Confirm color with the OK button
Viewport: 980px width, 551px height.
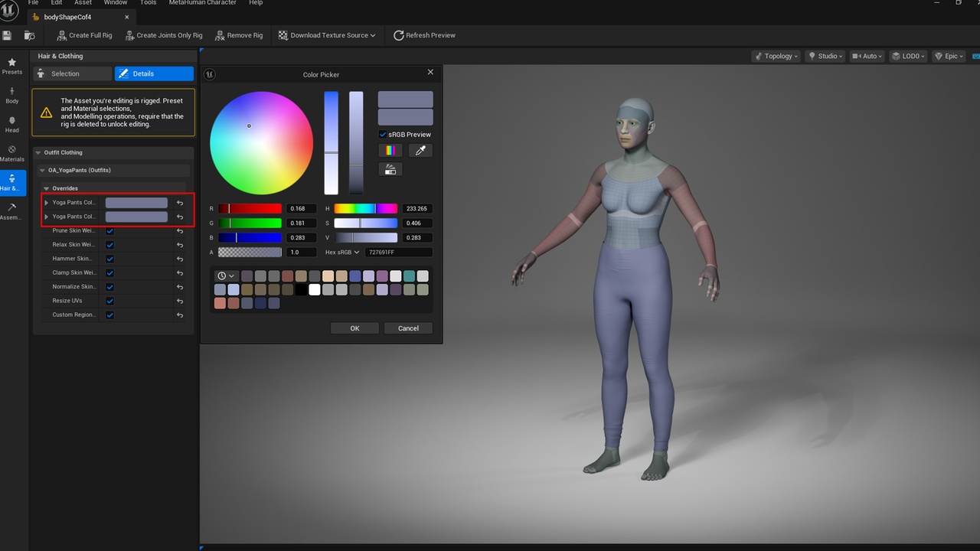[x=354, y=328]
